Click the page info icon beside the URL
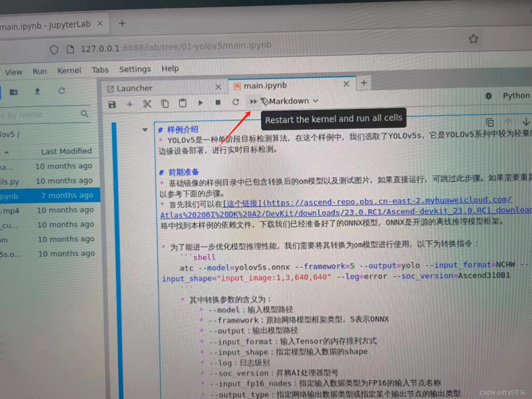532x399 pixels. click(x=70, y=49)
